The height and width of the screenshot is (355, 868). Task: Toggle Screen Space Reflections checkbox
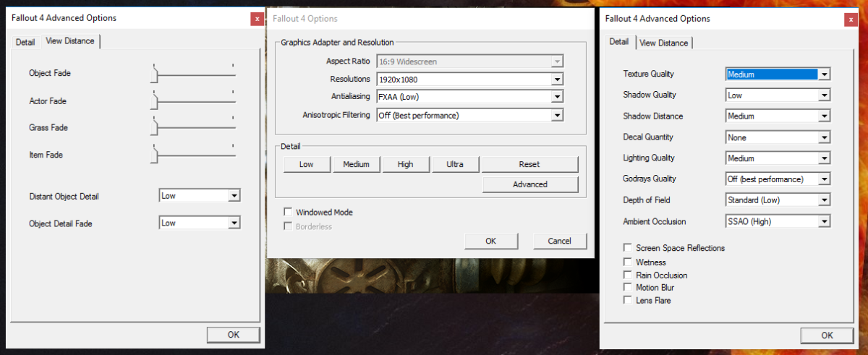(628, 248)
